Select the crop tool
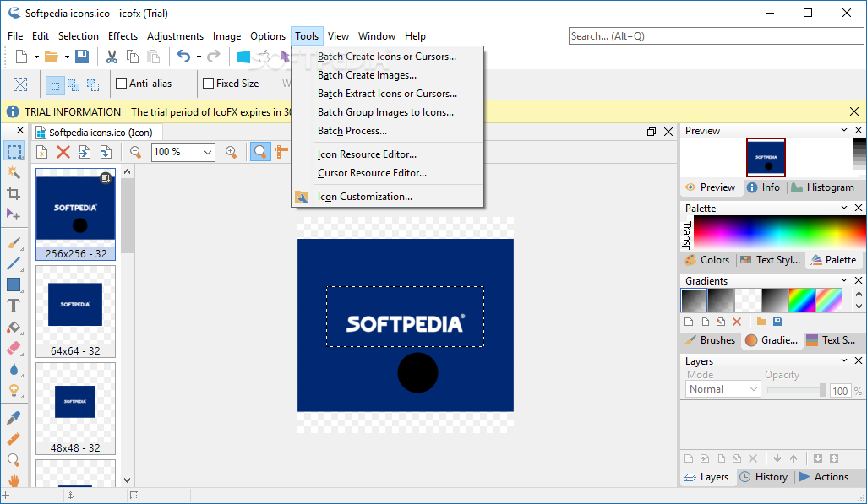Image resolution: width=867 pixels, height=504 pixels. tap(14, 193)
